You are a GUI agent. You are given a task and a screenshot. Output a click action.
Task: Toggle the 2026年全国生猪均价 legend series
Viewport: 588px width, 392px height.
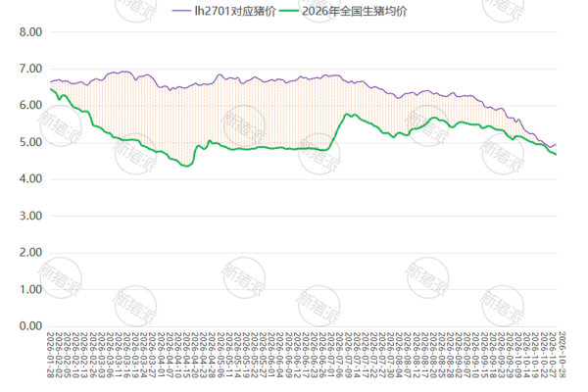343,11
